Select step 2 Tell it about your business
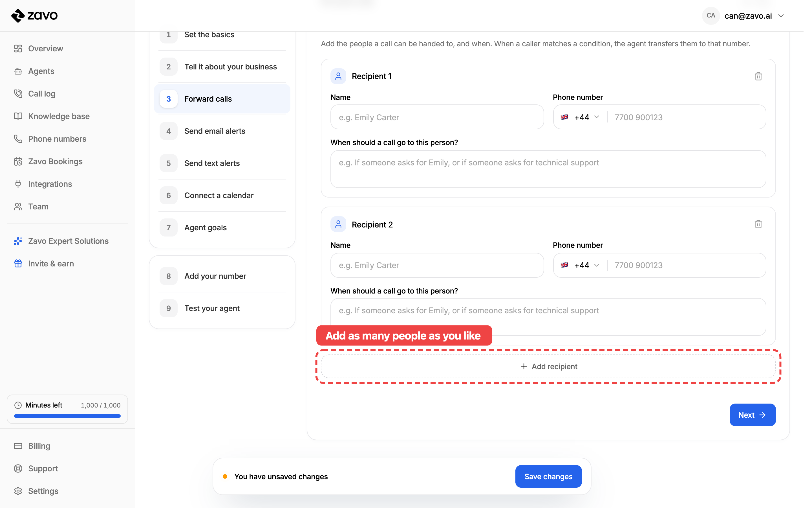Viewport: 812px width, 508px height. [222, 67]
